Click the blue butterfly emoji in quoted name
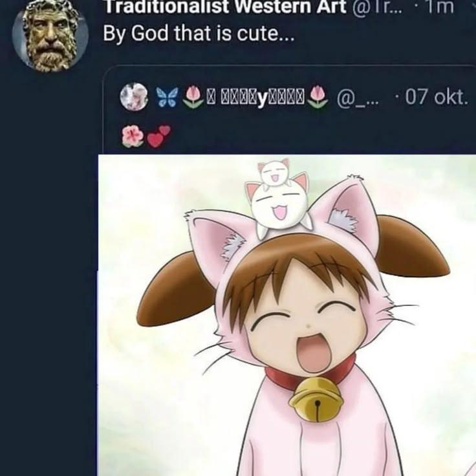Viewport: 476px width, 476px height. tap(167, 98)
